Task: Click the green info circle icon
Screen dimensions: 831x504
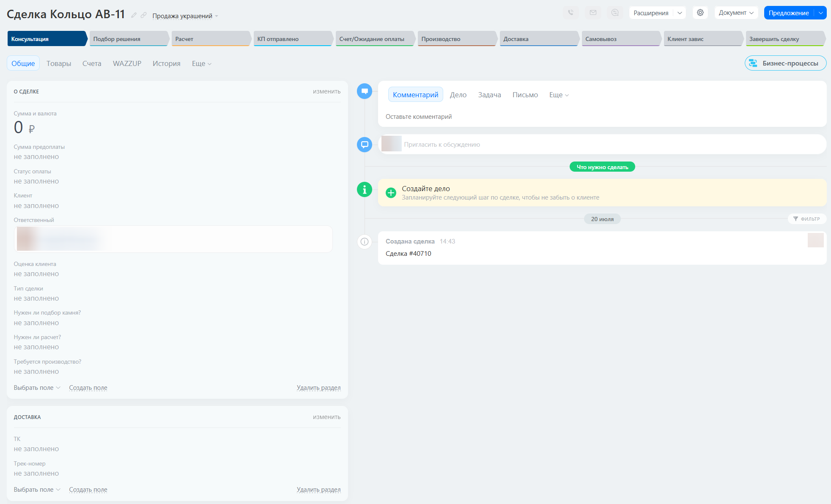Action: pyautogui.click(x=365, y=189)
